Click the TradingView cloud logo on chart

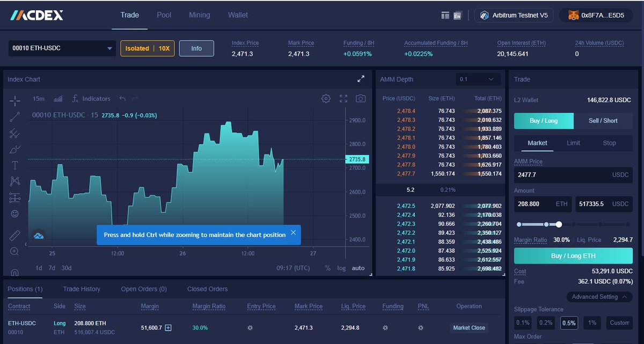click(39, 236)
